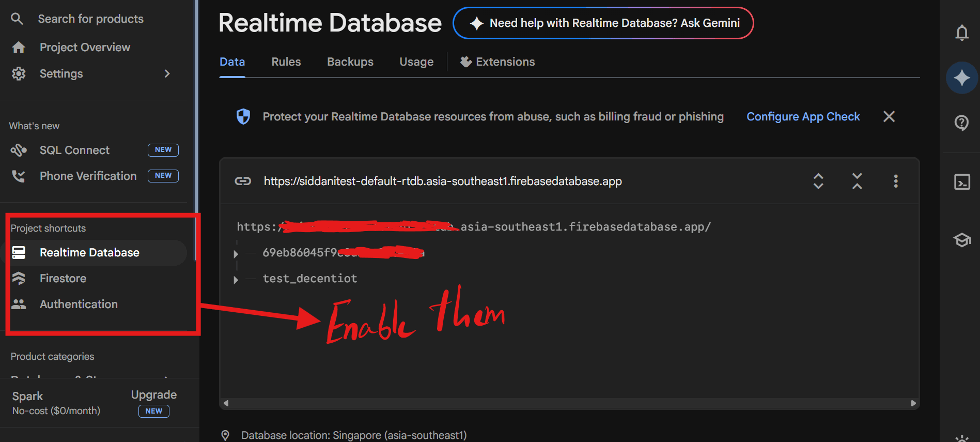Open Cloud Shell terminal icon
This screenshot has height=442, width=980.
(x=962, y=182)
